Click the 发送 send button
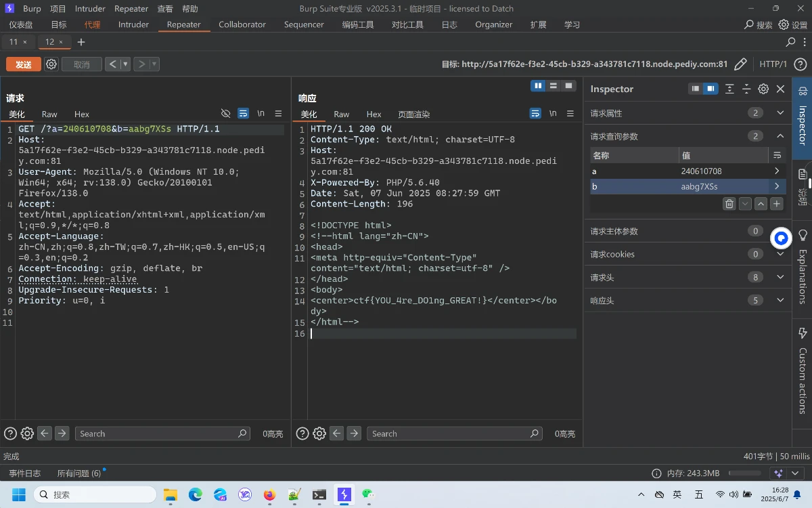 coord(24,64)
